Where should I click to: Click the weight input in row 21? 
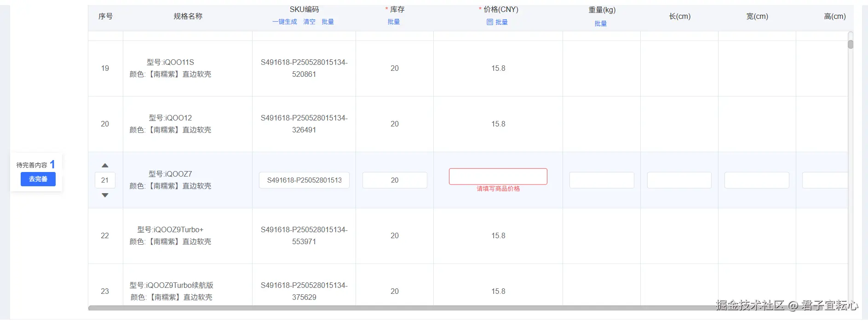[601, 180]
